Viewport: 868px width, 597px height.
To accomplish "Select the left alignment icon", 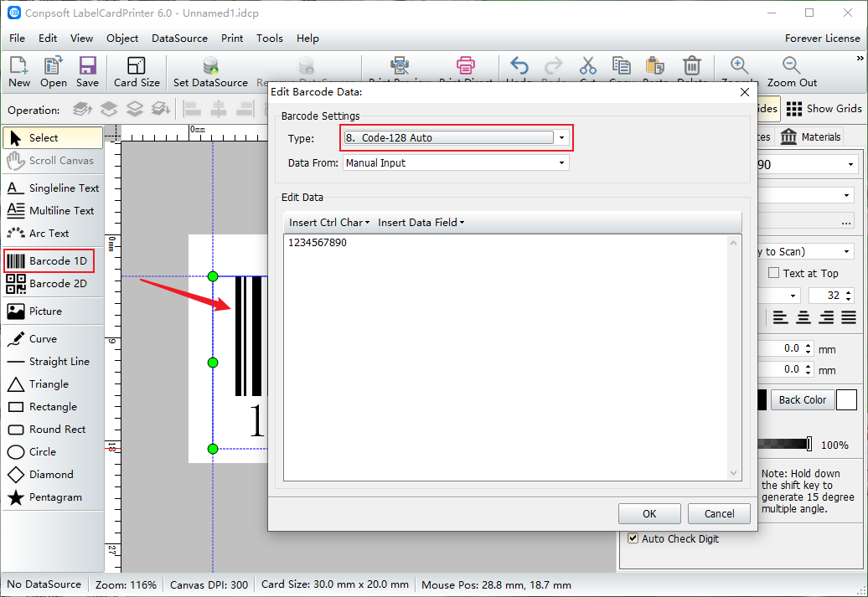I will (781, 317).
